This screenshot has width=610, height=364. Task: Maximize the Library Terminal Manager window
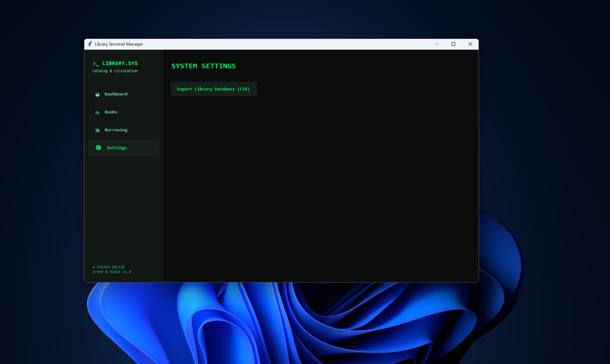(453, 44)
